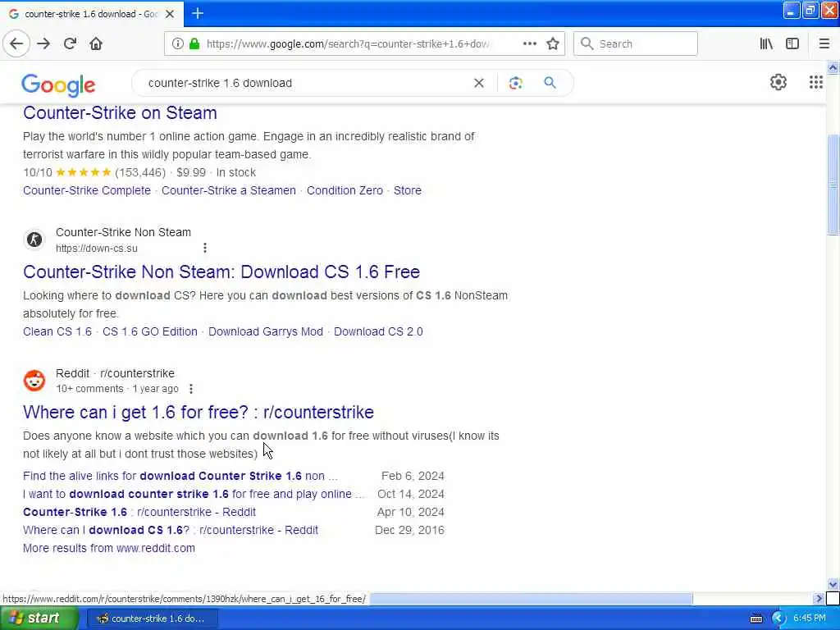Open the Counter-Strike on Steam result
Screen dimensions: 840x630
120,113
